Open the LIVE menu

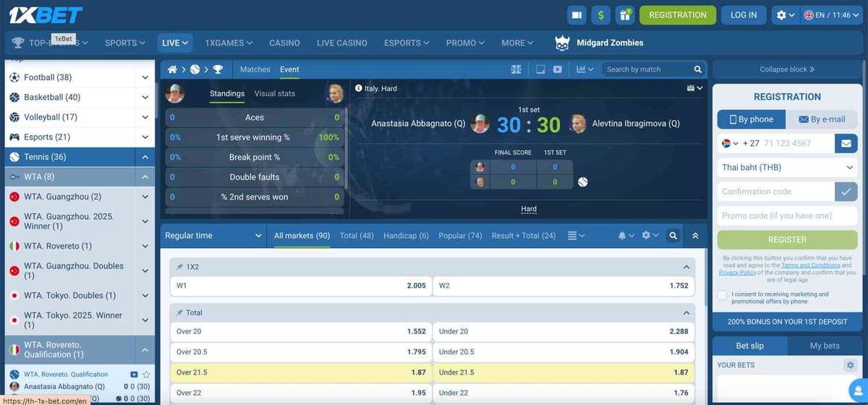click(174, 43)
